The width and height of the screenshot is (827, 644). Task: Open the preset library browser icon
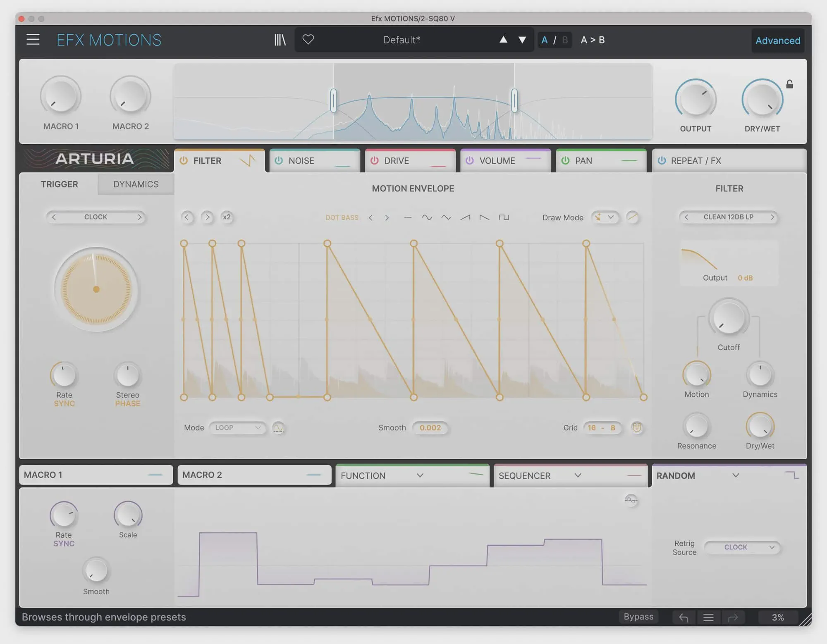(280, 40)
